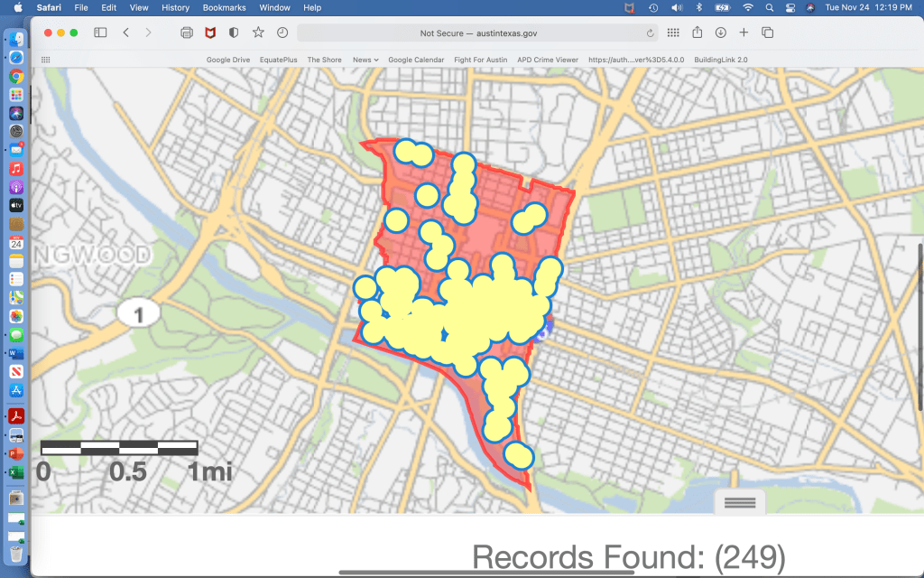This screenshot has height=578, width=924.
Task: Open the history clock icon in toolbar
Action: (x=282, y=33)
